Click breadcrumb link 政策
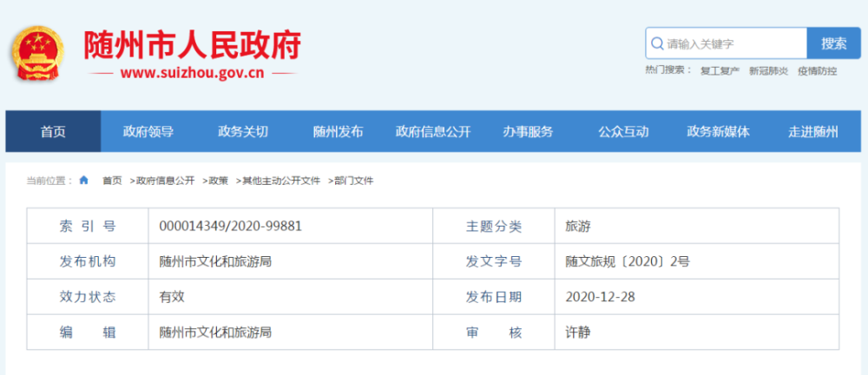The height and width of the screenshot is (375, 868). coord(217,181)
